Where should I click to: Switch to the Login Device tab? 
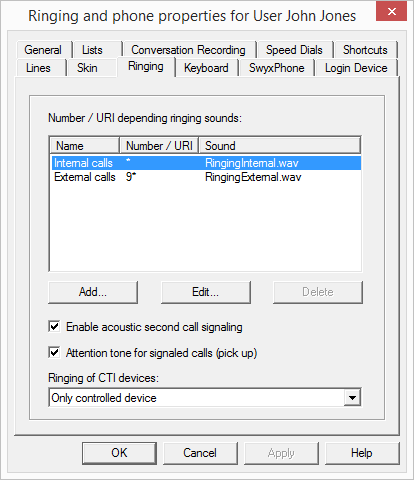(x=356, y=68)
